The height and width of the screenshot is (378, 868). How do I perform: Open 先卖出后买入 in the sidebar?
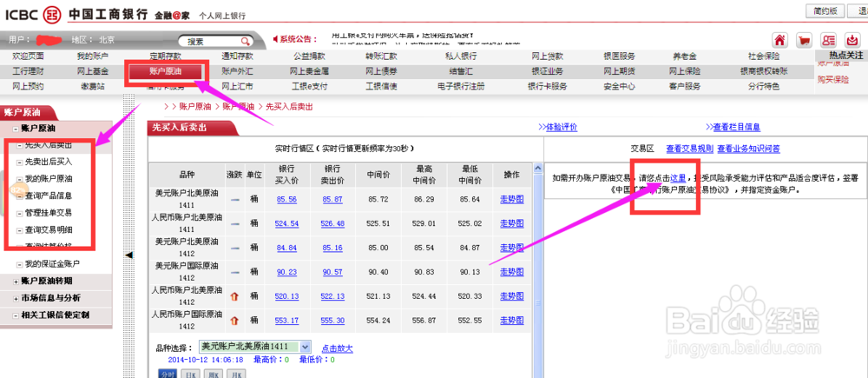(49, 162)
